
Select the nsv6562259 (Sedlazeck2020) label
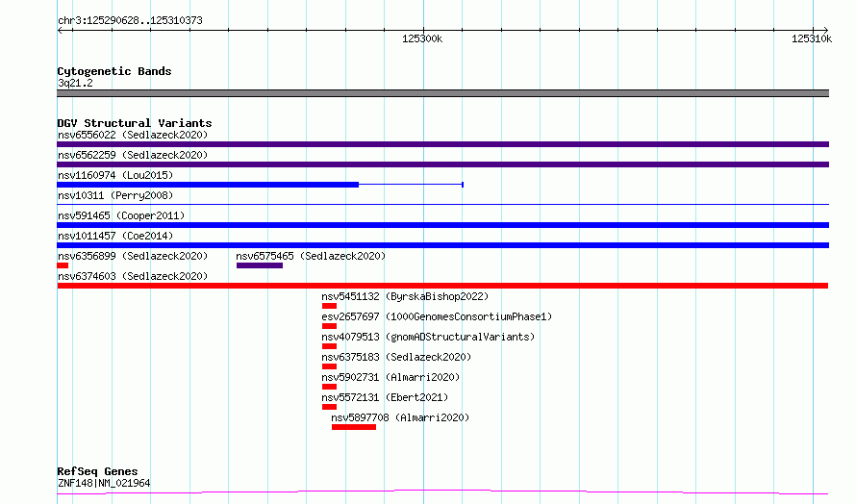133,155
